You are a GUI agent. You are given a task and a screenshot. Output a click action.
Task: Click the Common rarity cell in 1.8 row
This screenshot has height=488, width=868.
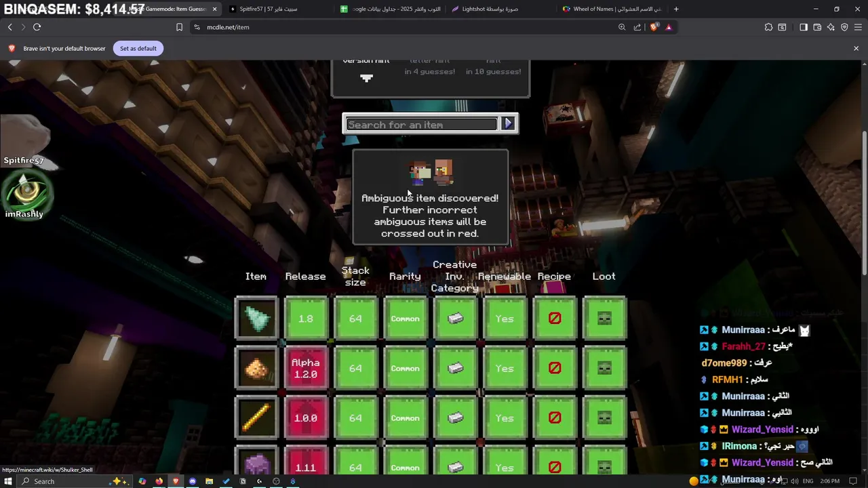[406, 319]
